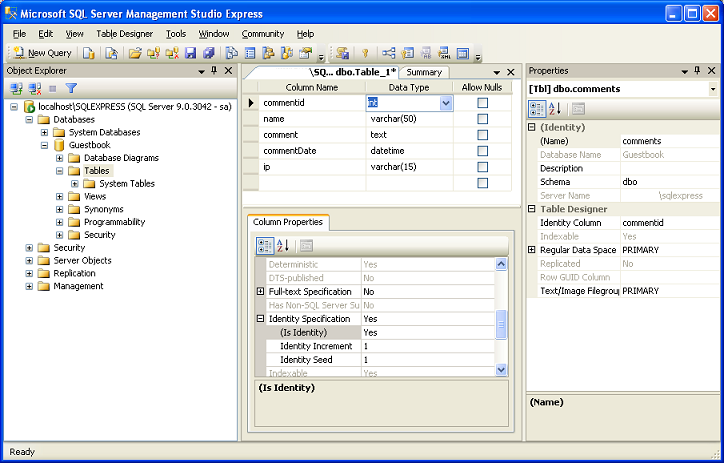
Task: Click Connect icon in Object Explorer
Action: [17, 88]
